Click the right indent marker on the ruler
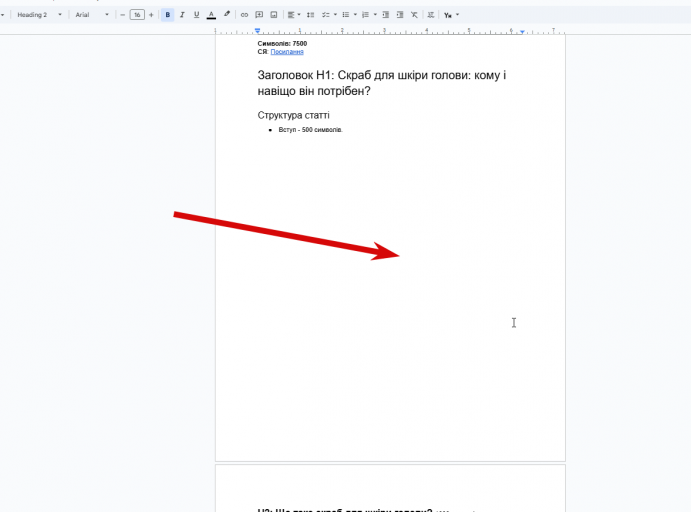Image resolution: width=691 pixels, height=512 pixels. (522, 32)
